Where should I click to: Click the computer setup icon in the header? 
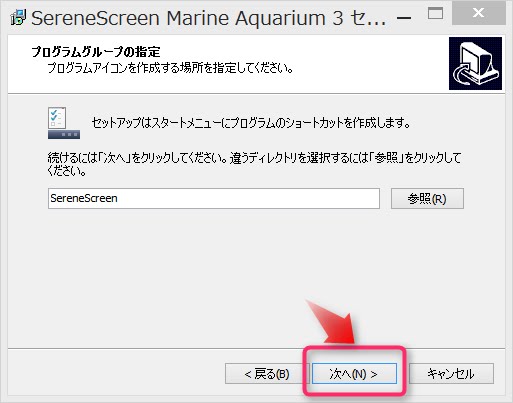(x=475, y=63)
